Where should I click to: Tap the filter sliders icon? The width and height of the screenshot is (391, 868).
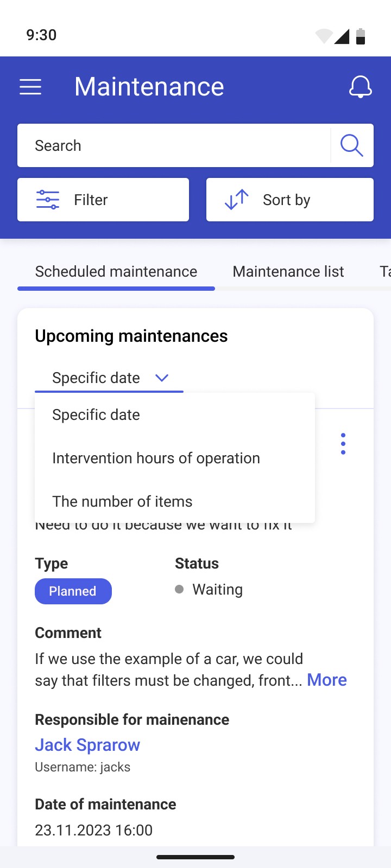(48, 200)
